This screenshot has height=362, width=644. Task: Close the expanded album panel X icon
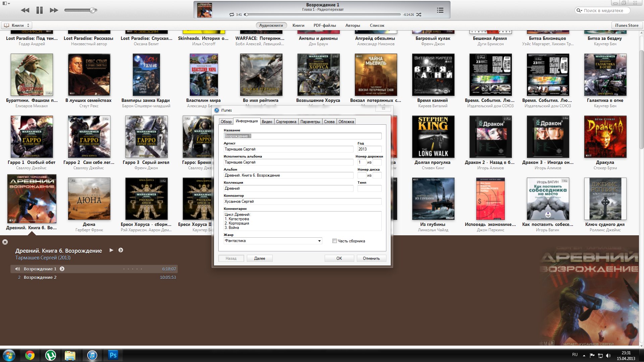coord(5,242)
